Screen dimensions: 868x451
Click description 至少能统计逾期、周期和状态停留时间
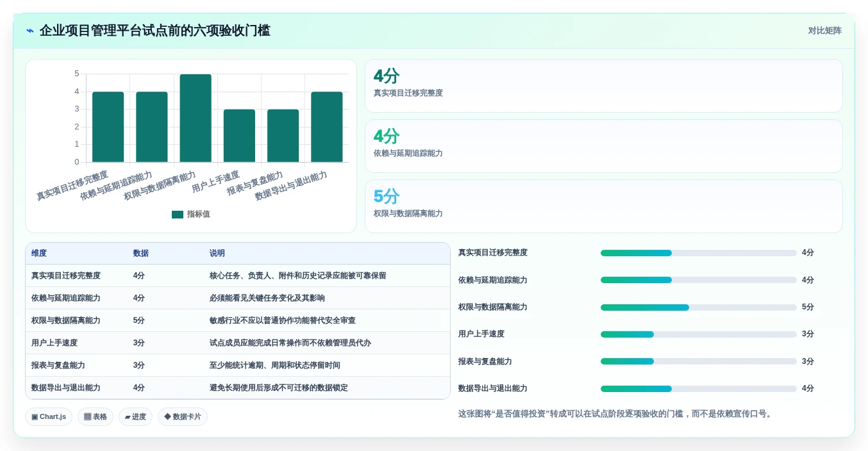tap(275, 365)
